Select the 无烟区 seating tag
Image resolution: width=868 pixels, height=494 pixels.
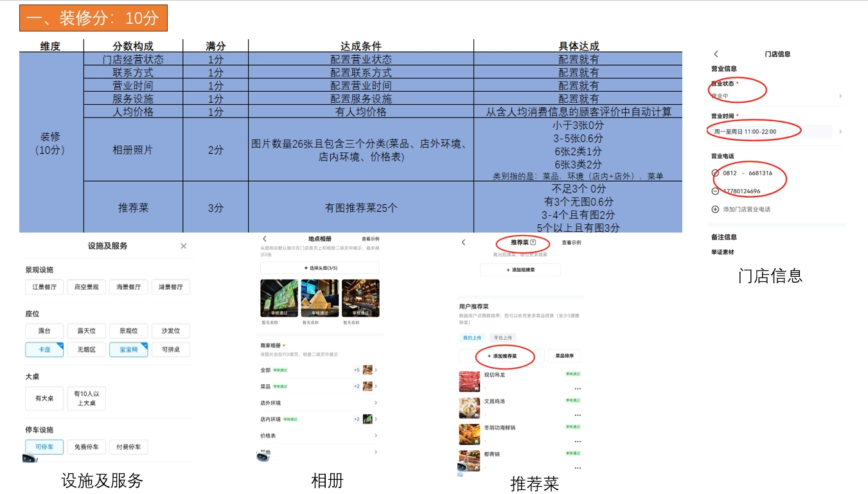[x=87, y=349]
